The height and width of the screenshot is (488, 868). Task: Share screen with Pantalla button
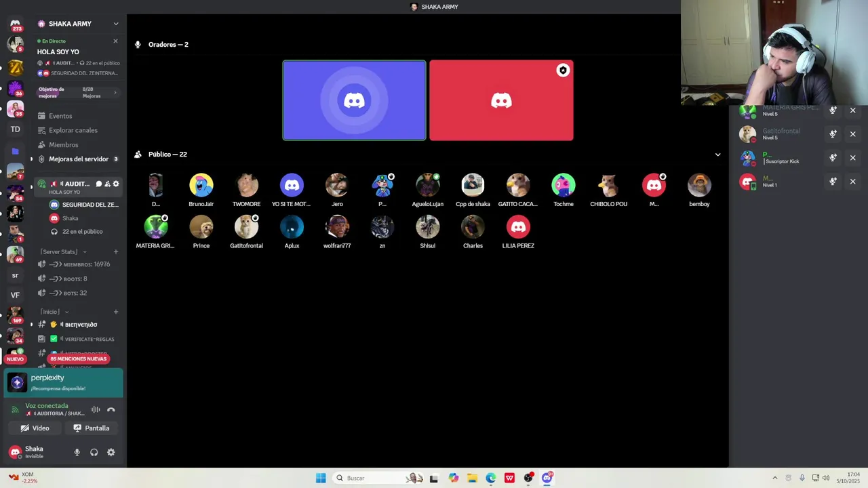click(92, 428)
